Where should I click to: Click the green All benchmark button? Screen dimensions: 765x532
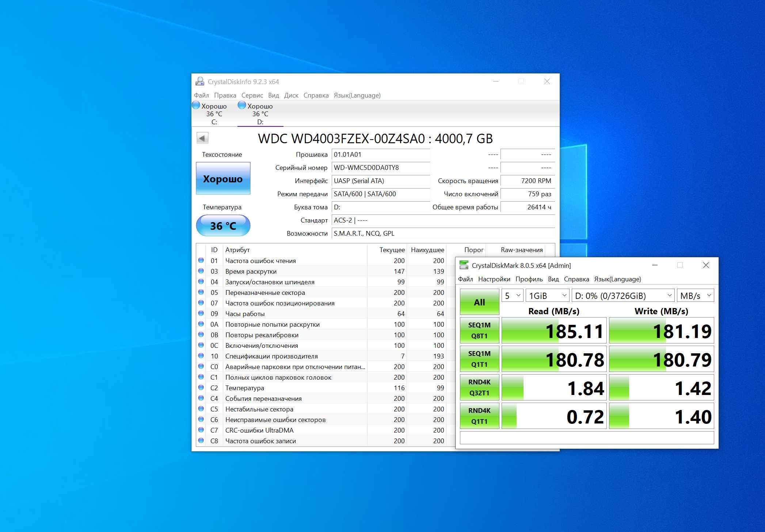479,302
